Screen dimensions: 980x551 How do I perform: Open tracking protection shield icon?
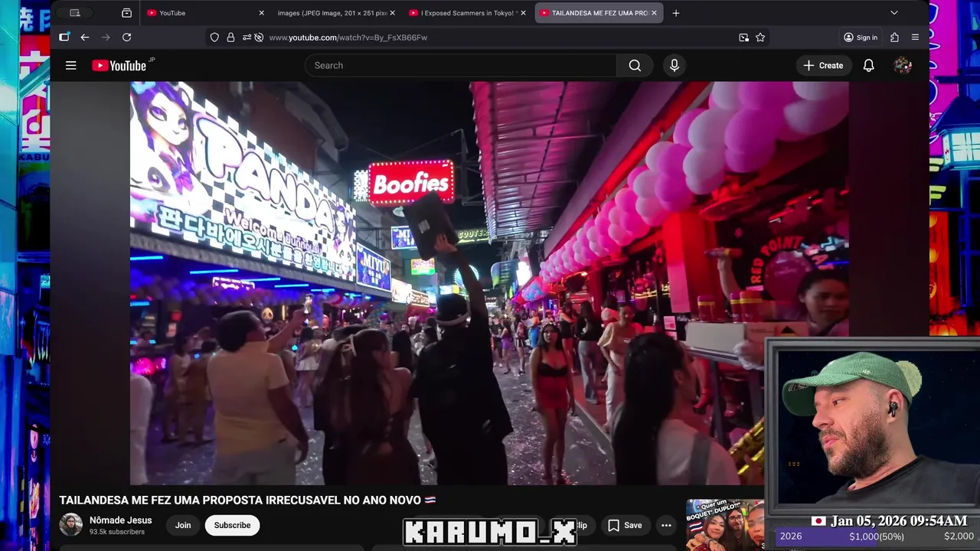pos(214,37)
